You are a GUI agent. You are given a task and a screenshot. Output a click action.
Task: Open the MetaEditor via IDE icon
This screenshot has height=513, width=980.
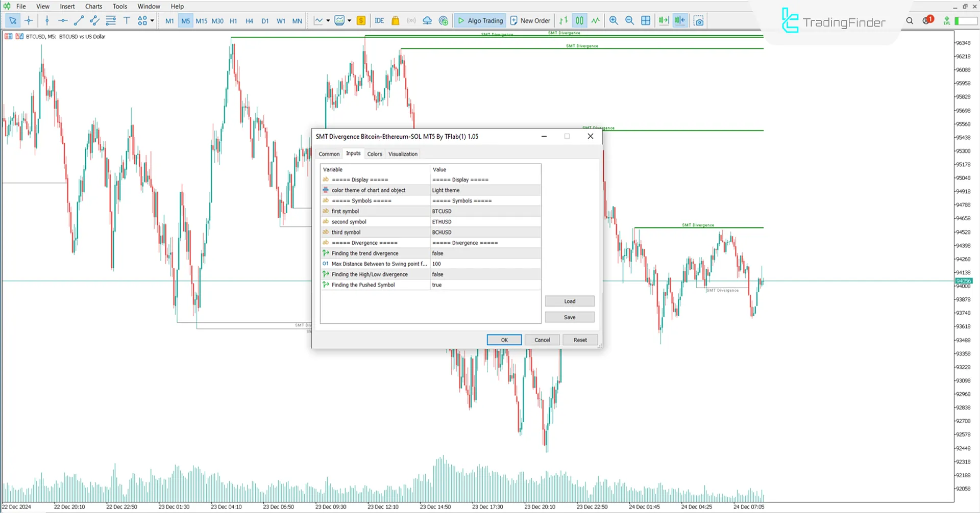[x=379, y=20]
